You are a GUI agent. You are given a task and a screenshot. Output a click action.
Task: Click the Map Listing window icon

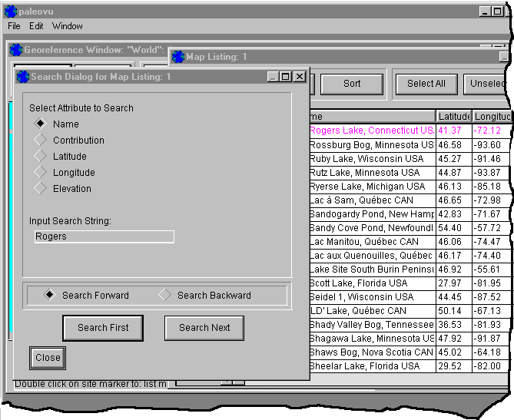(x=178, y=57)
